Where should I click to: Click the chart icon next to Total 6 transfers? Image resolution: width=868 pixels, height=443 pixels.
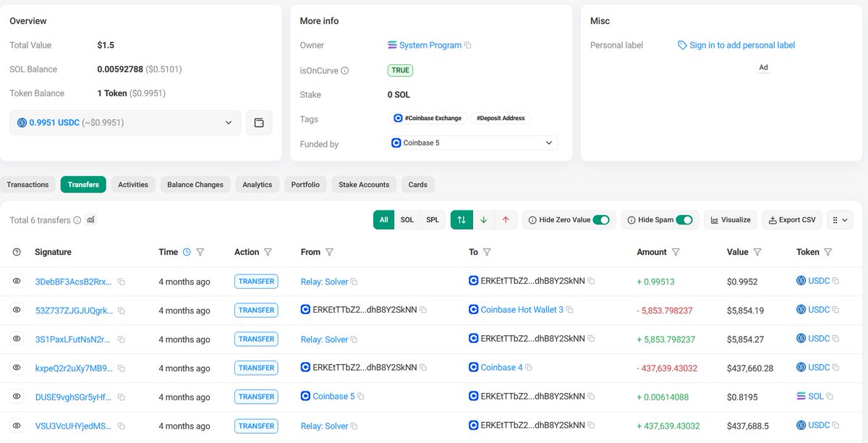point(90,220)
